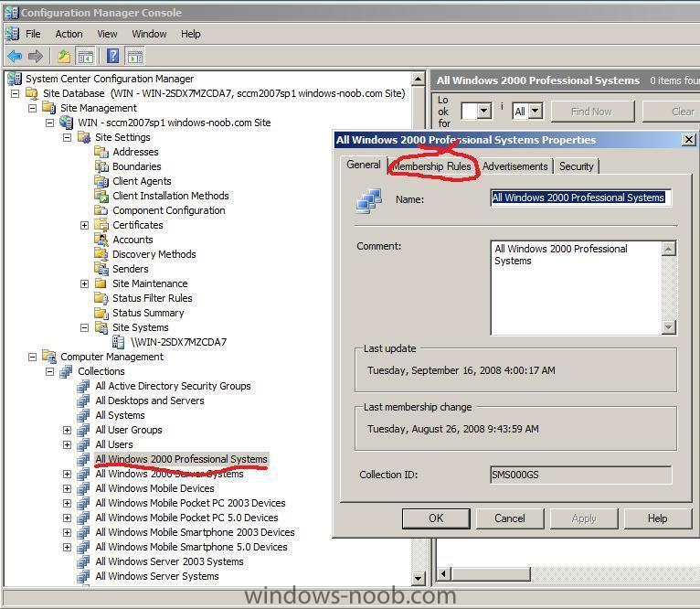Click the console tree scroll-up arrow

coord(418,79)
